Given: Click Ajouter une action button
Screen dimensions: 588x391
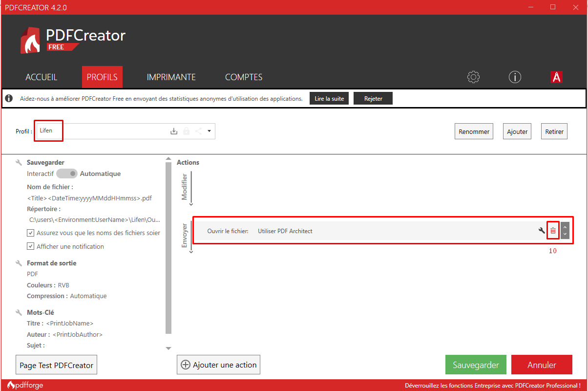Looking at the screenshot, I should tap(218, 365).
